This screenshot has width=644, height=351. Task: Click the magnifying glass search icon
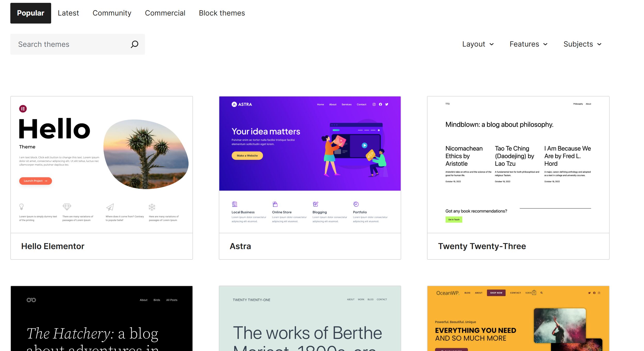point(134,44)
